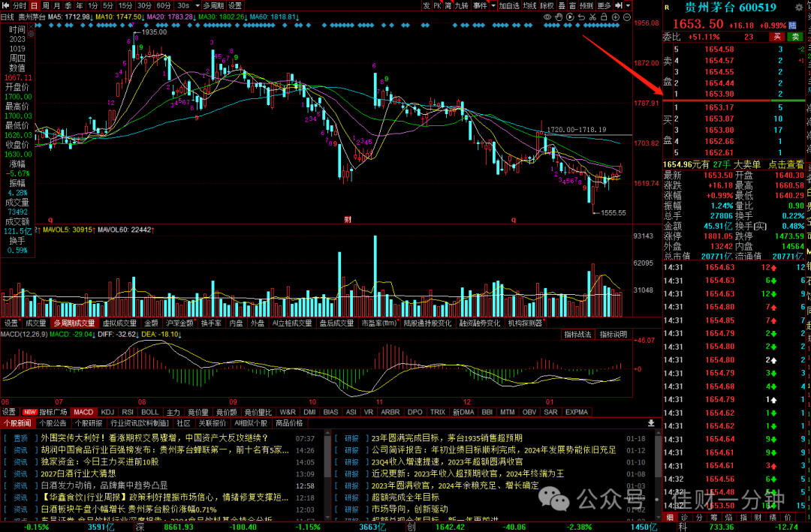This screenshot has width=811, height=532.
Task: Click 点击查看 large order link
Action: [x=786, y=164]
